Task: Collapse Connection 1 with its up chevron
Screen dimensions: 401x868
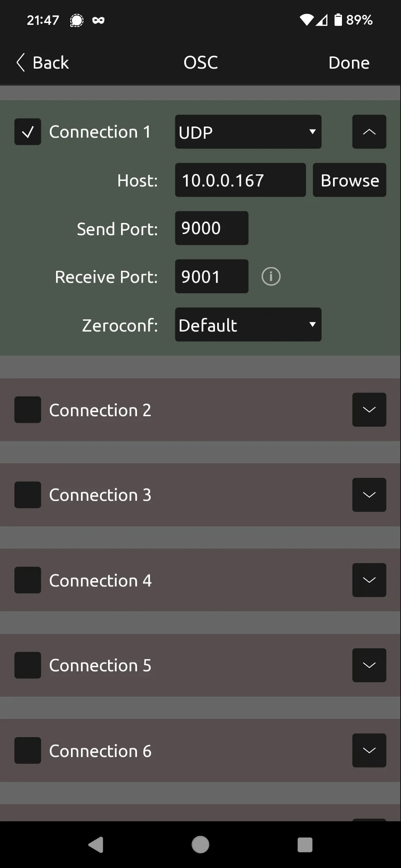Action: (369, 132)
